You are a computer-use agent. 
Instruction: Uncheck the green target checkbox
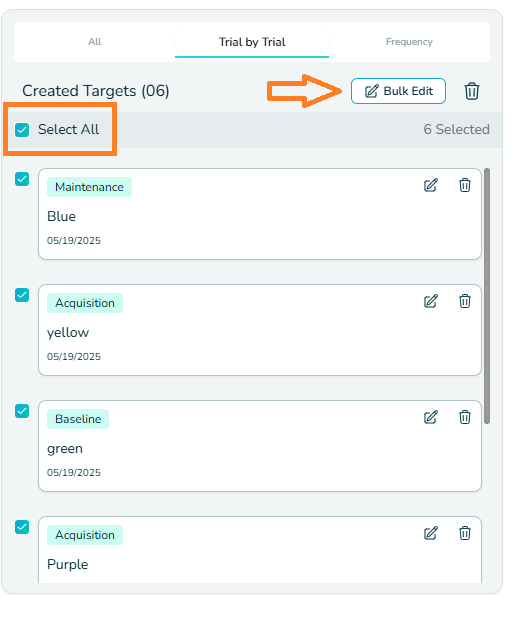[22, 411]
